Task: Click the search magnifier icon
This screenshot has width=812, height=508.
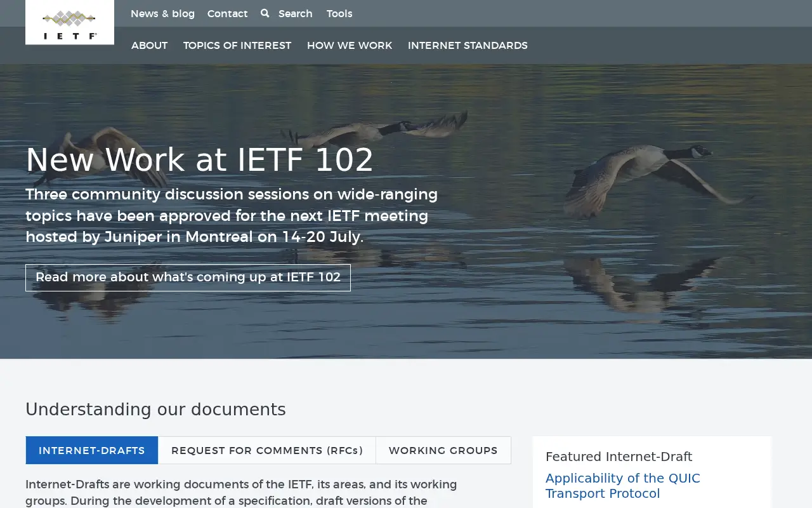Action: point(265,13)
